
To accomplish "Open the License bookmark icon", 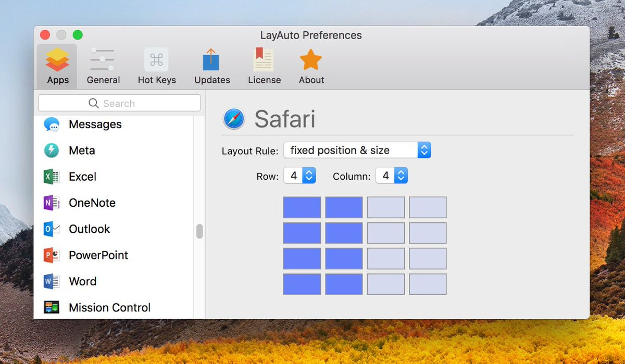I will pos(264,59).
